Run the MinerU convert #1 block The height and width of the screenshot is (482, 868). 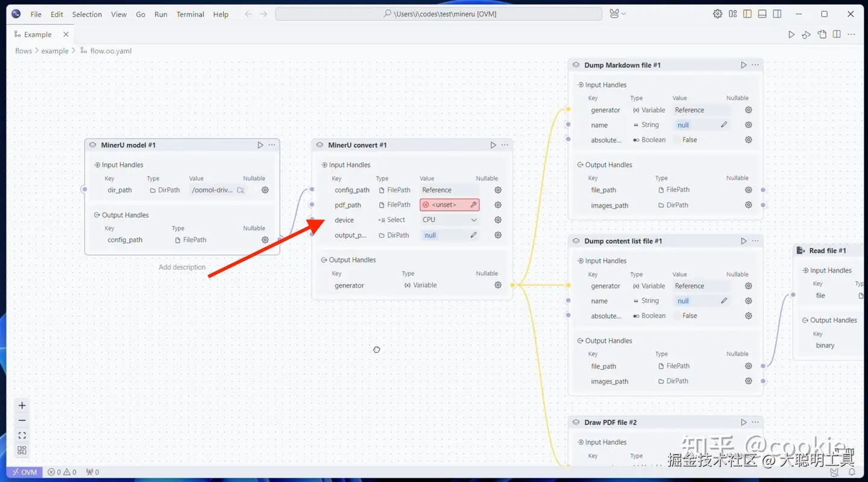coord(493,145)
